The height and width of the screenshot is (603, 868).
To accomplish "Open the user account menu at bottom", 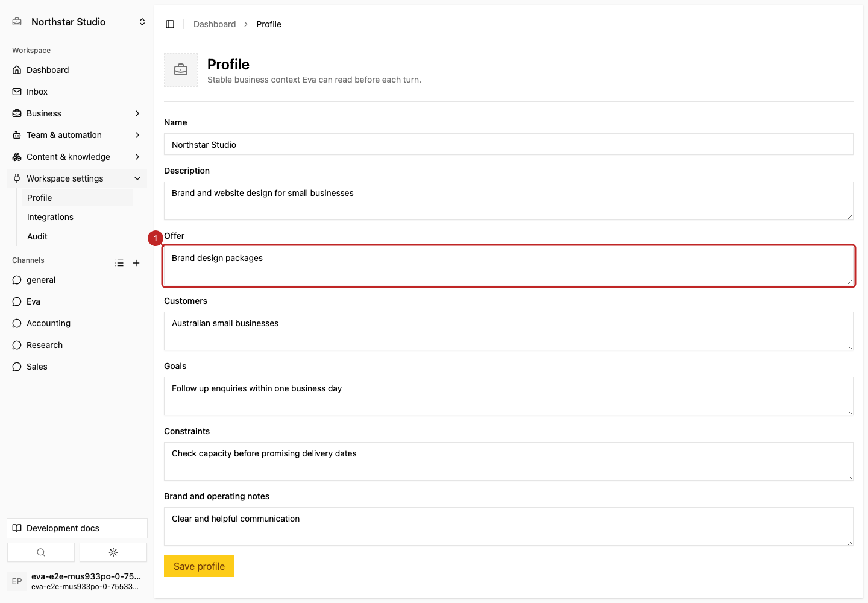I will pyautogui.click(x=77, y=581).
